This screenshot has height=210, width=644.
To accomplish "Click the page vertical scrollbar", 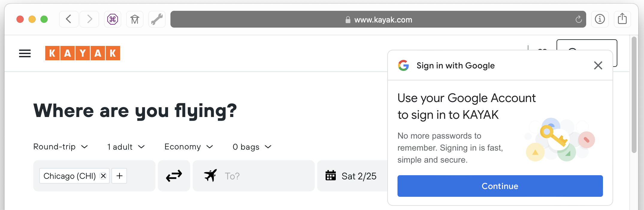I will pyautogui.click(x=634, y=96).
